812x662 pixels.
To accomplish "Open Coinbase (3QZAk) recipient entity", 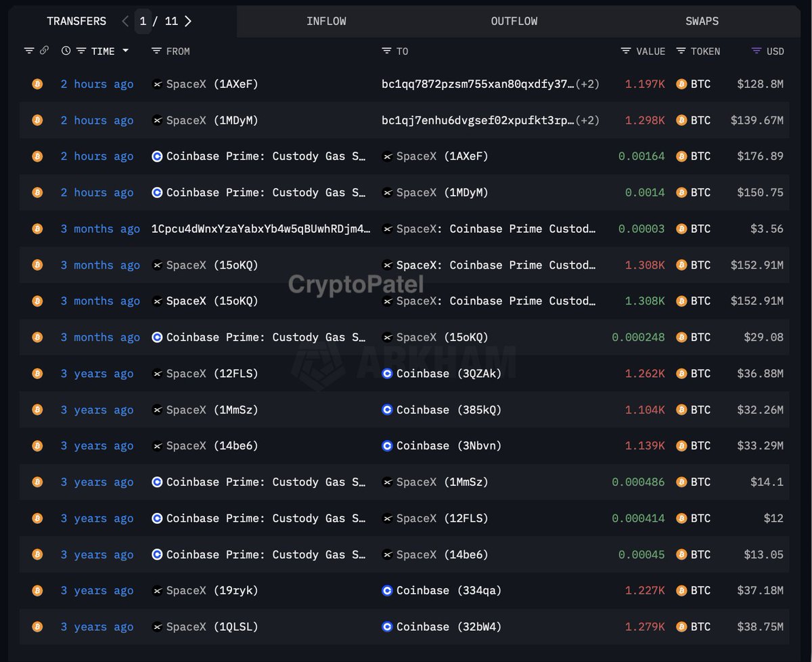I will pyautogui.click(x=449, y=374).
